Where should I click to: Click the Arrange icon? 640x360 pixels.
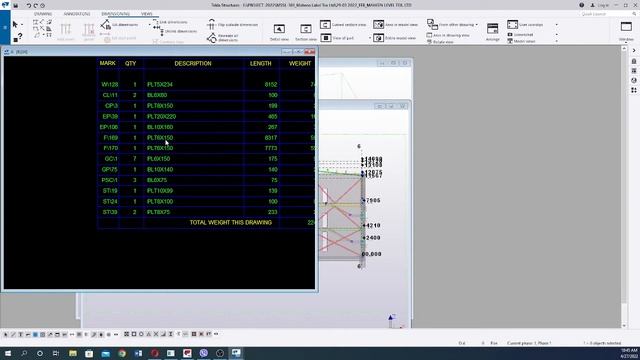493,29
